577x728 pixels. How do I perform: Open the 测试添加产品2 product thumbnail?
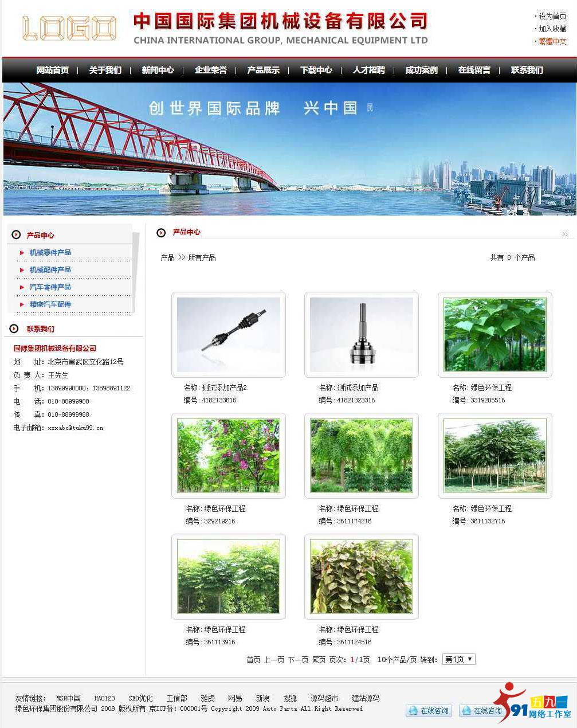coord(228,334)
